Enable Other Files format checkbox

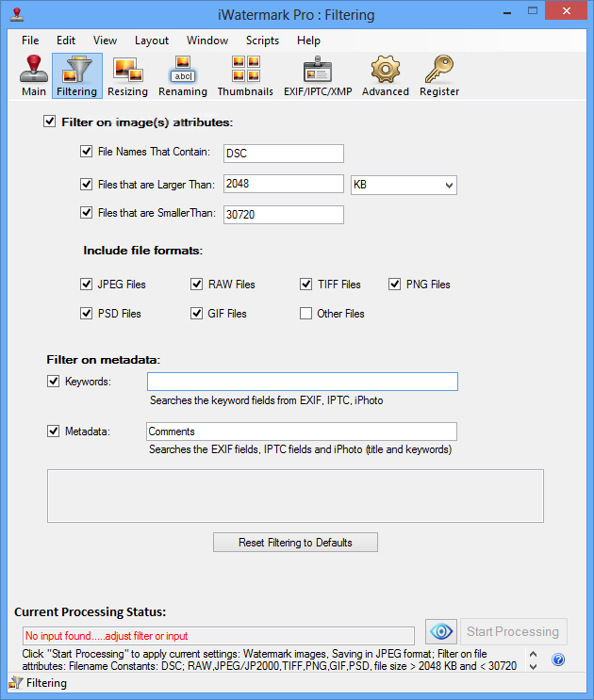tap(305, 314)
